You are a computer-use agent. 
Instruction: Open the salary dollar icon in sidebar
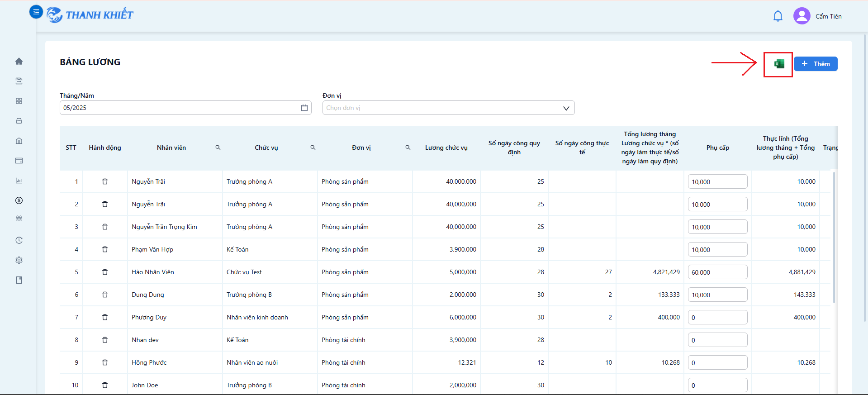[19, 200]
